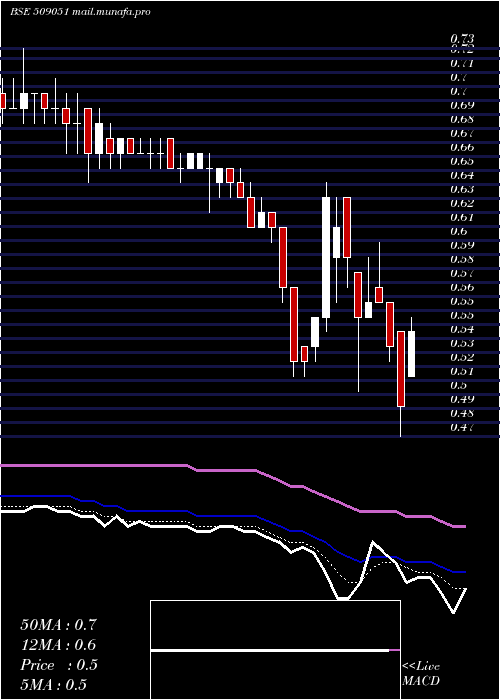
Task: Click the 0.53 price axis label
Action: 462,343
